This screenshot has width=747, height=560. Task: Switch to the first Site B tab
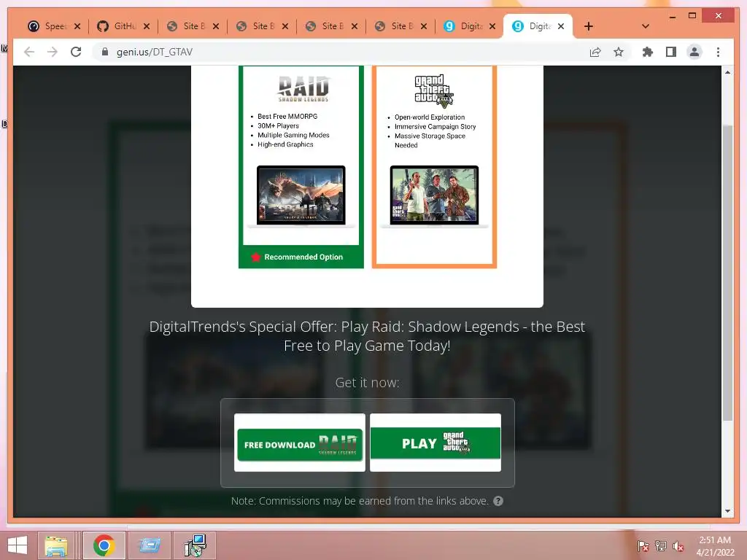pos(187,26)
